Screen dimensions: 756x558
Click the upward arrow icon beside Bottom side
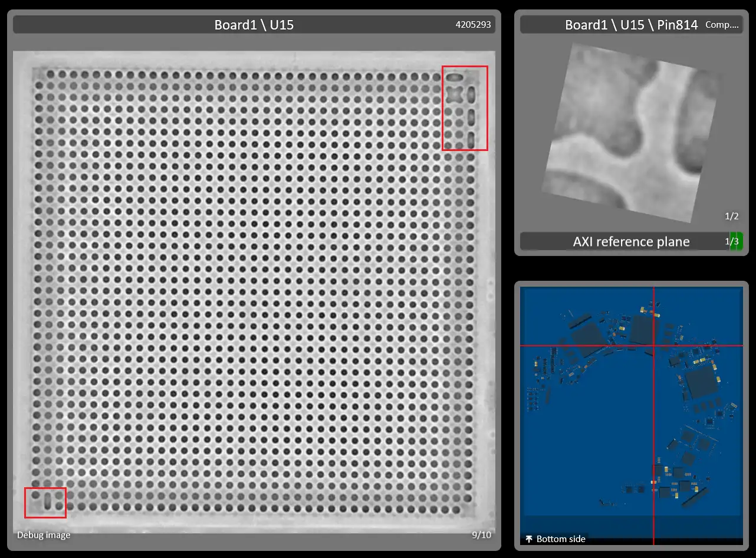[529, 539]
